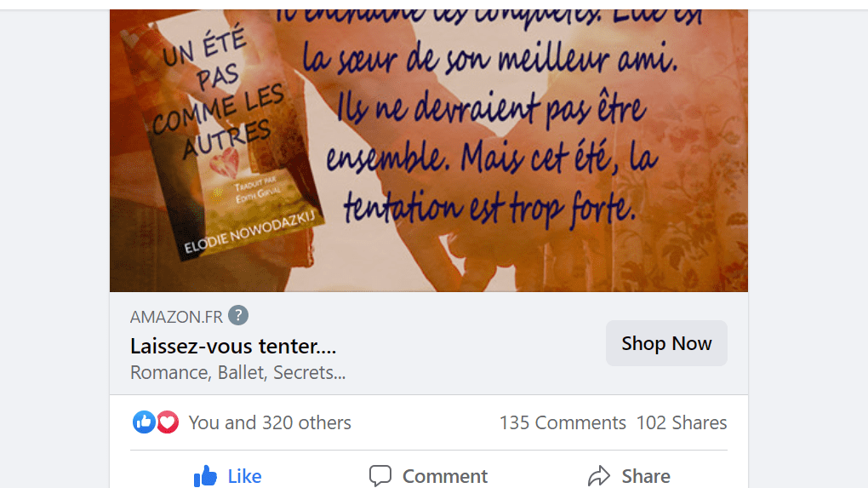This screenshot has height=488, width=868.
Task: Open the AMAZON.FR source link
Action: pos(176,316)
